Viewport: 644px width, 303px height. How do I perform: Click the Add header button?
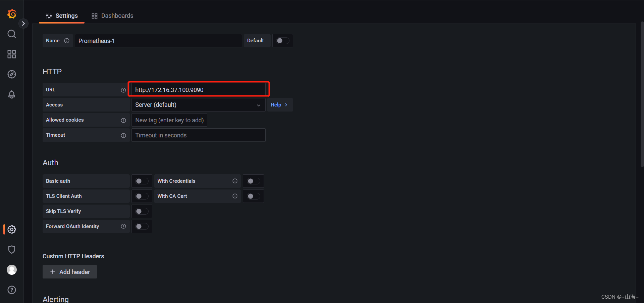(70, 272)
